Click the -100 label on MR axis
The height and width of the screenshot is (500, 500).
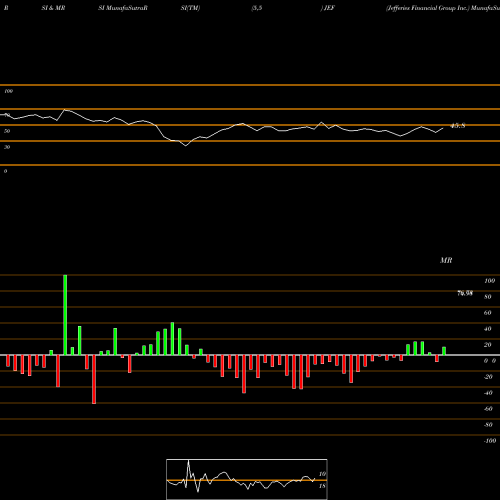[x=490, y=441]
